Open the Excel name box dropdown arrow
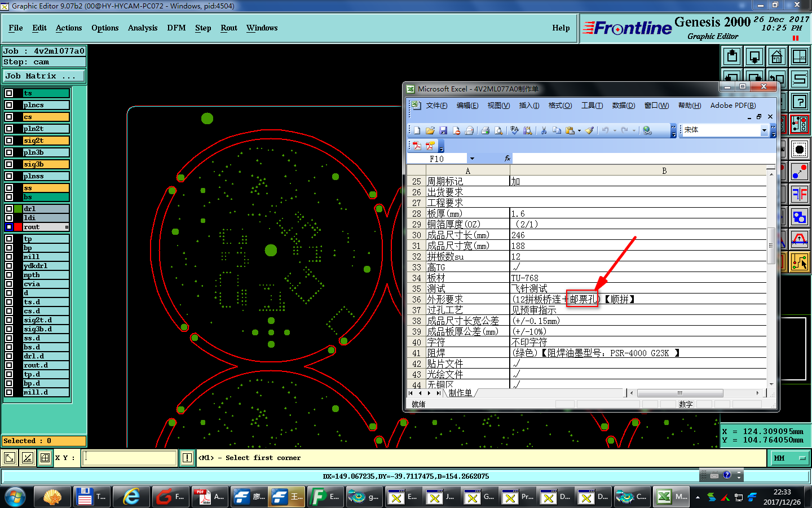Screen dimensions: 812x508 coord(472,159)
